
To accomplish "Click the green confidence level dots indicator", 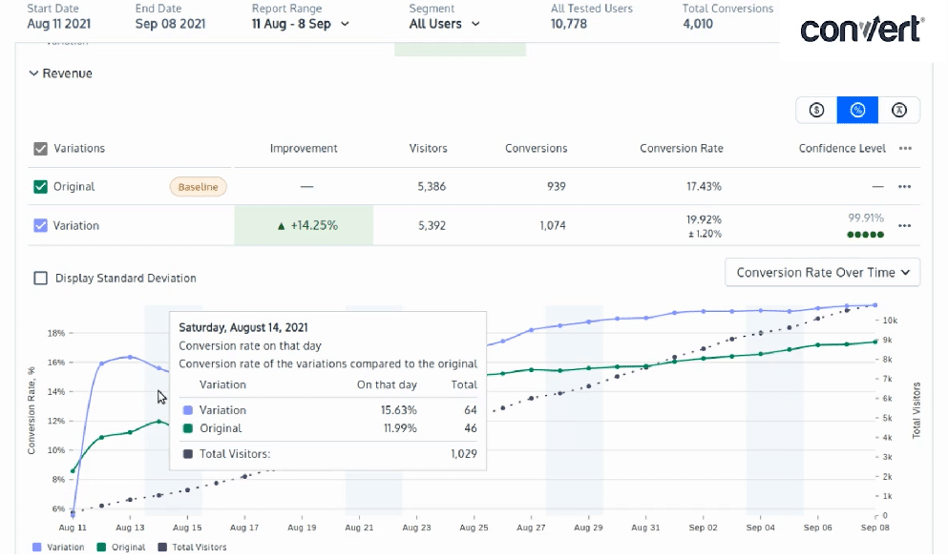I will [866, 234].
